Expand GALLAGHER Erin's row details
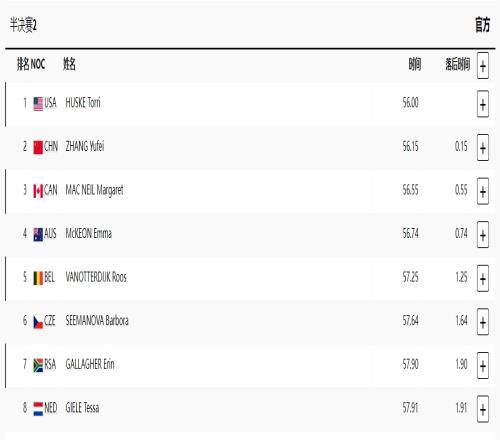The image size is (500, 440). (x=483, y=366)
